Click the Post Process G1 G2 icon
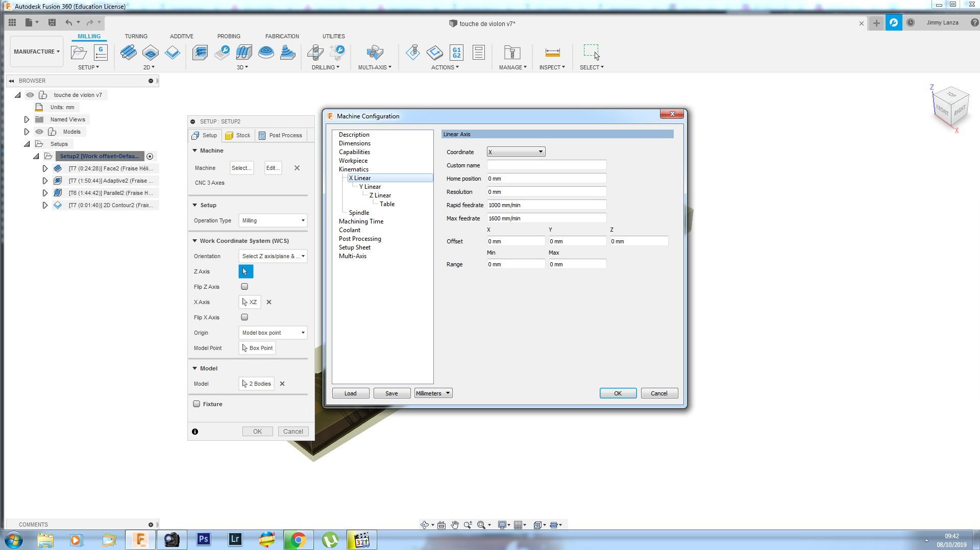 (x=456, y=53)
